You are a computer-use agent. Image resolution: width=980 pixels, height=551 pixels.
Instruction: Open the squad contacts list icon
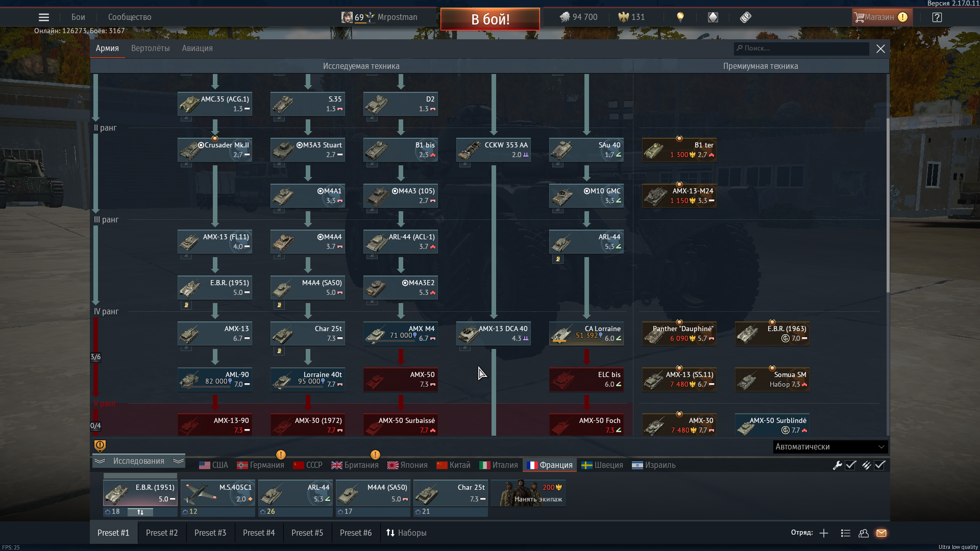click(x=846, y=533)
